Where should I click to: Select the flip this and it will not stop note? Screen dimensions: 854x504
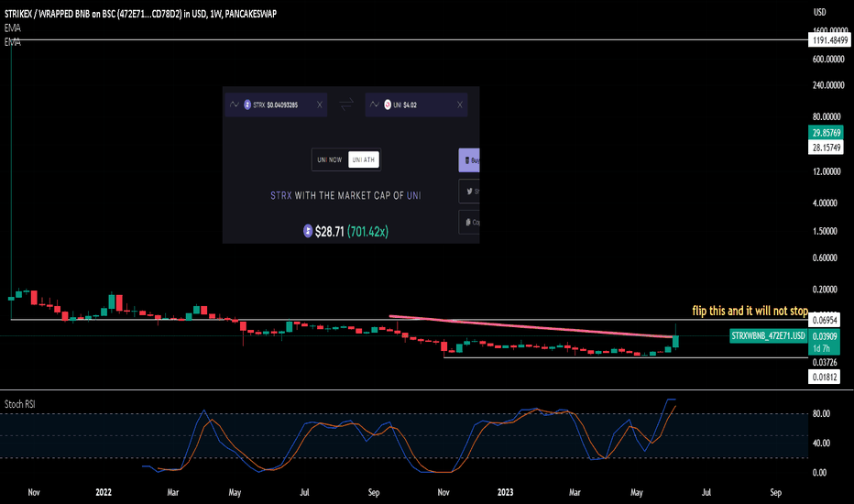[750, 311]
